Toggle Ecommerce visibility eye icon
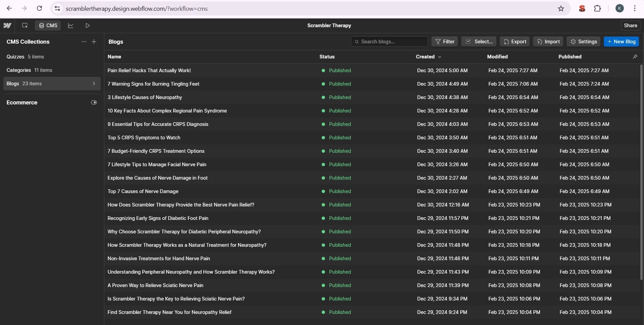The height and width of the screenshot is (325, 644). coord(94,102)
